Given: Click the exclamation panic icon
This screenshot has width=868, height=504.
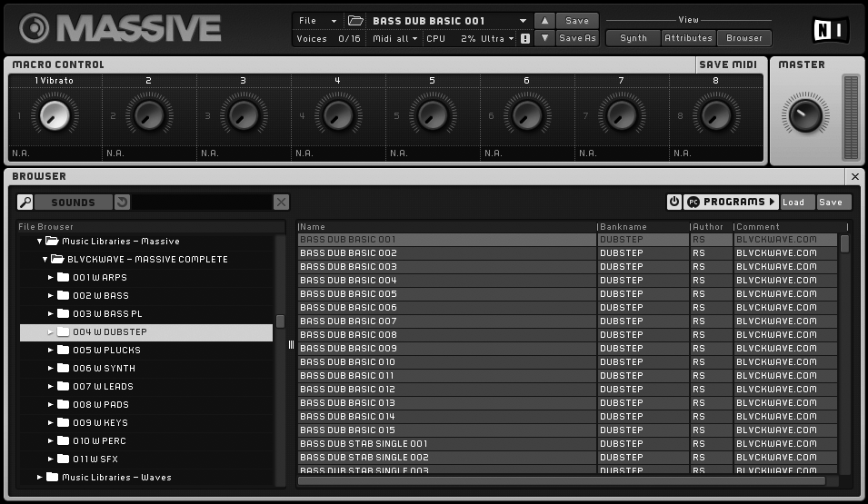Looking at the screenshot, I should (525, 39).
